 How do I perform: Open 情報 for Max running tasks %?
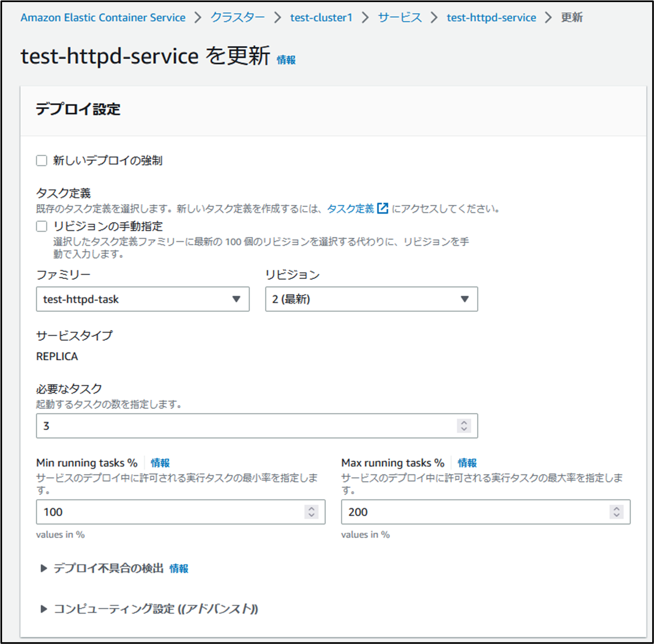pos(467,463)
